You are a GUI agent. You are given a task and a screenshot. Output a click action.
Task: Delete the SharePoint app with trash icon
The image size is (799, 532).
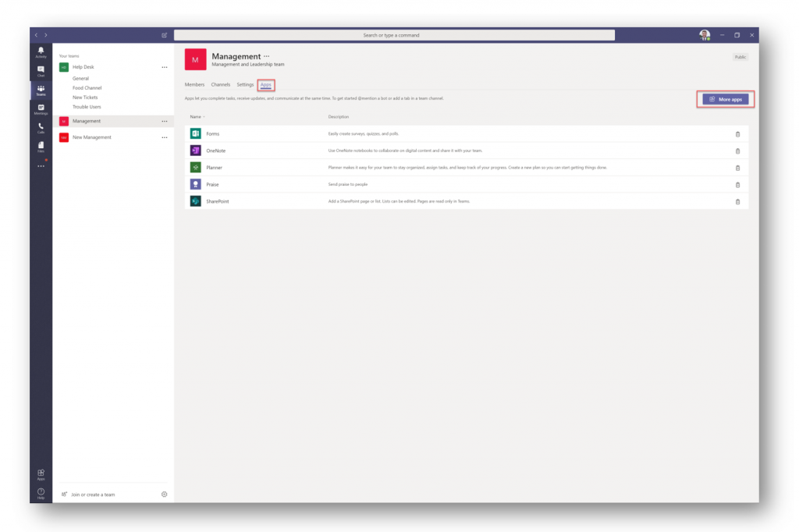pos(737,201)
